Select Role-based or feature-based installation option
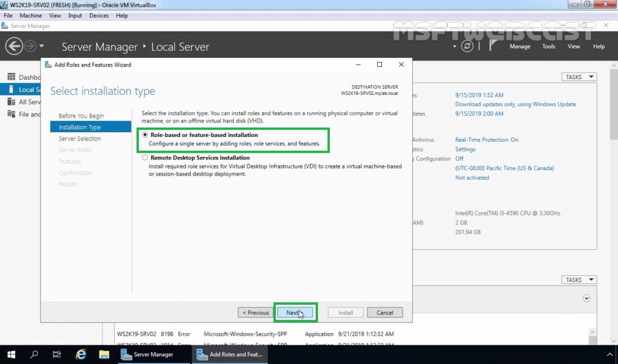The height and width of the screenshot is (364, 618). (145, 135)
